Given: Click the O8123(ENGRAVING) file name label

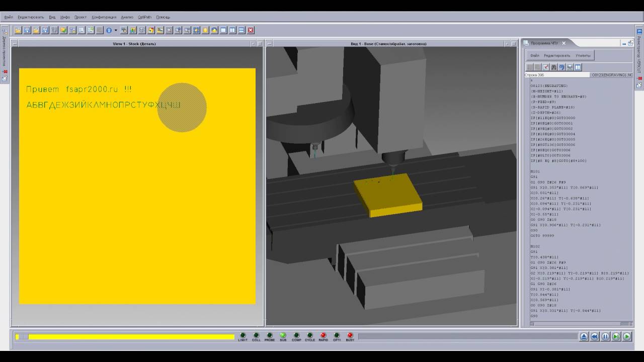Looking at the screenshot, I should coord(611,75).
